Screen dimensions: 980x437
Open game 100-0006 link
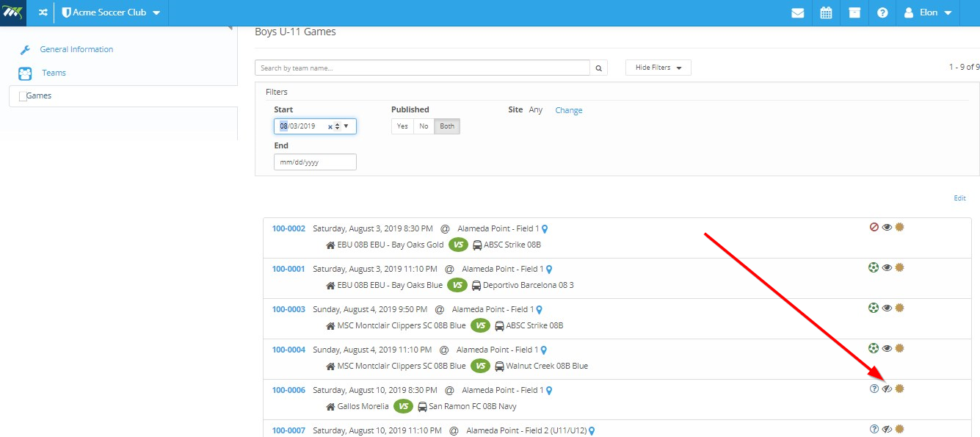pos(288,390)
